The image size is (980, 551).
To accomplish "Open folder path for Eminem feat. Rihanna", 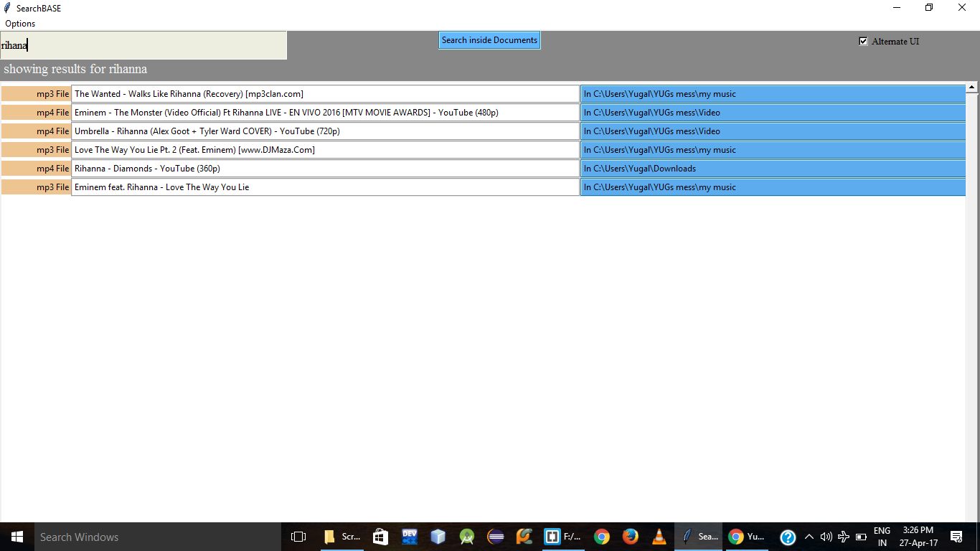I will tap(773, 187).
